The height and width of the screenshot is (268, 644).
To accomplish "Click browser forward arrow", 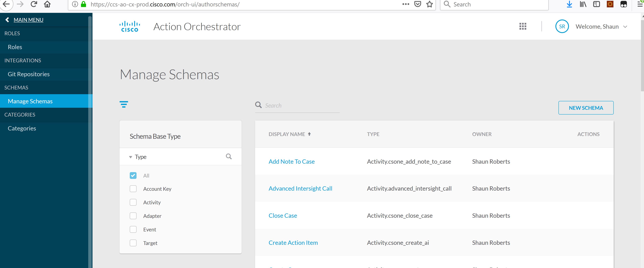I will point(20,4).
